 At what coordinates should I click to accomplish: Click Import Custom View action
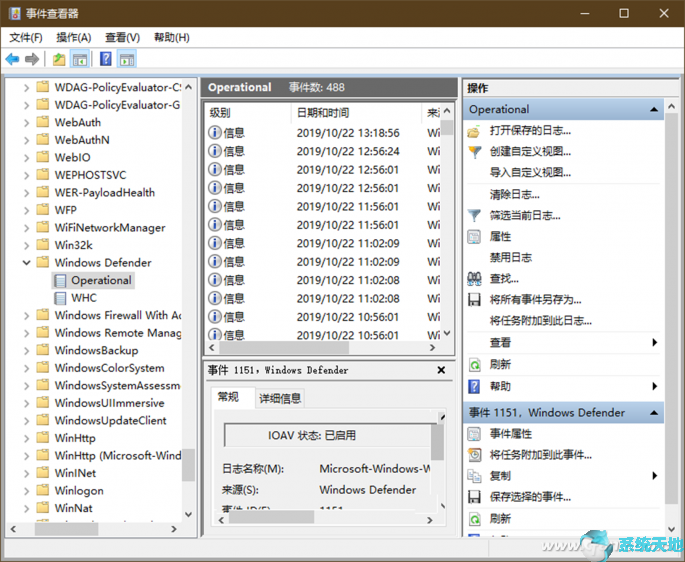530,173
